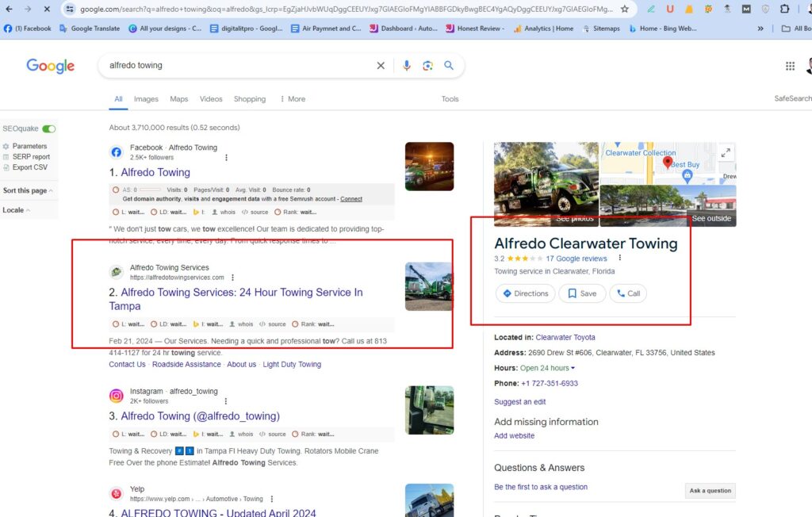Screen dimensions: 812x517
Task: Open more options for the Instagram result
Action: tap(226, 401)
